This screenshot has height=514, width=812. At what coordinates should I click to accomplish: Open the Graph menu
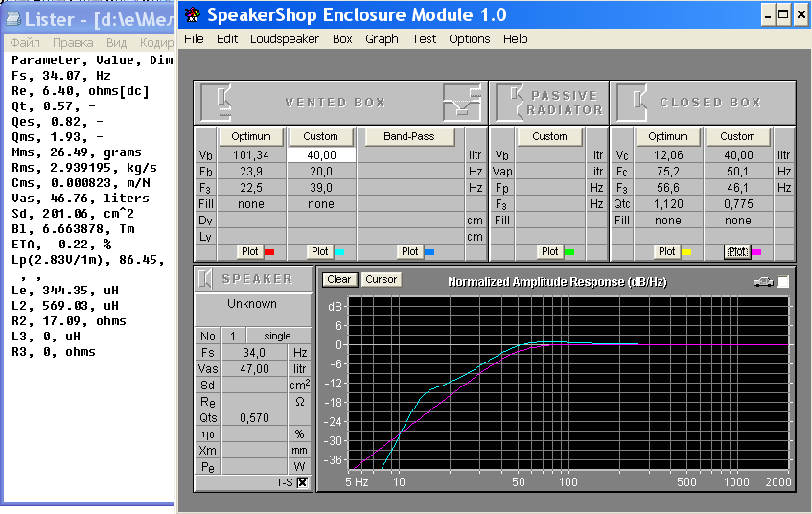[x=382, y=39]
